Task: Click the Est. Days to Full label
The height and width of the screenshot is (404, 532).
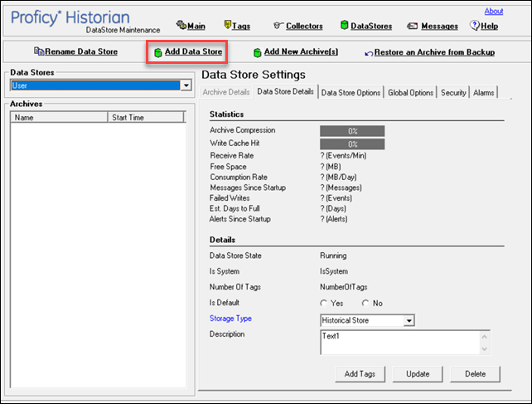Action: pos(235,208)
